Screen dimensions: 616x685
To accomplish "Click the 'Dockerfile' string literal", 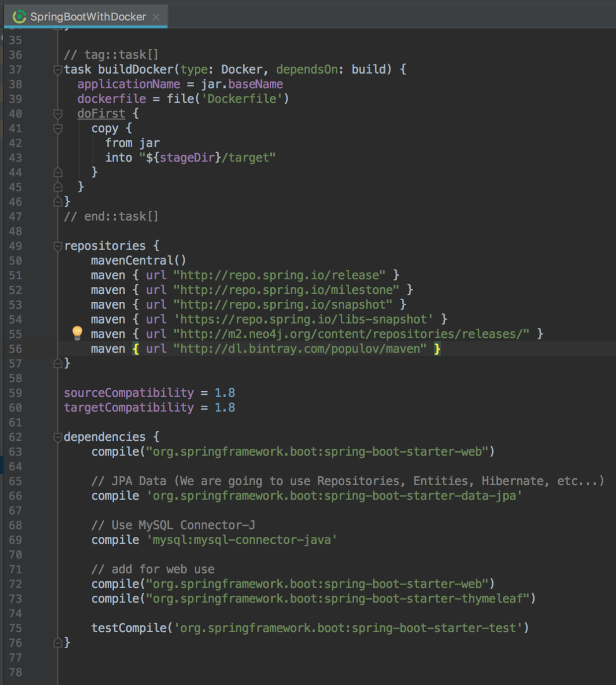I will click(x=241, y=98).
